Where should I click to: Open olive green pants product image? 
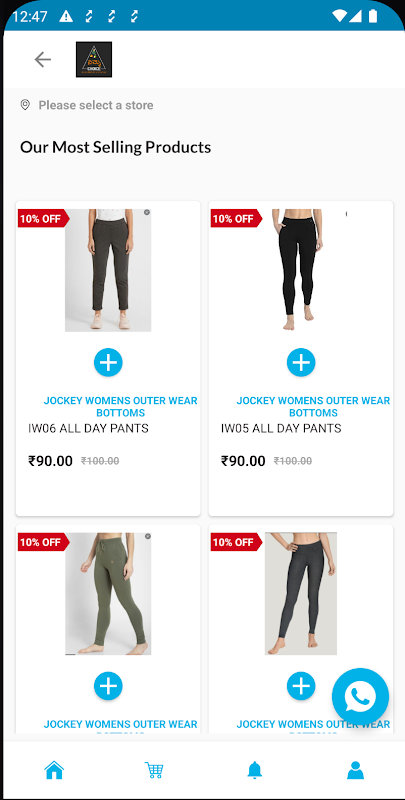pyautogui.click(x=108, y=594)
